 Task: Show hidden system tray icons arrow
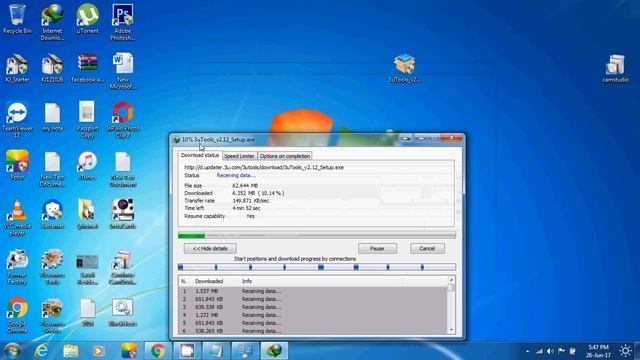point(527,351)
